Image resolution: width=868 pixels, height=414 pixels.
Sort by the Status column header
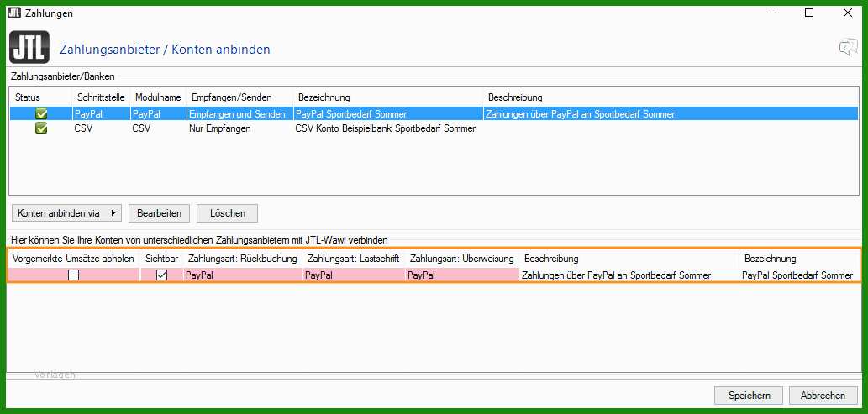pyautogui.click(x=28, y=97)
